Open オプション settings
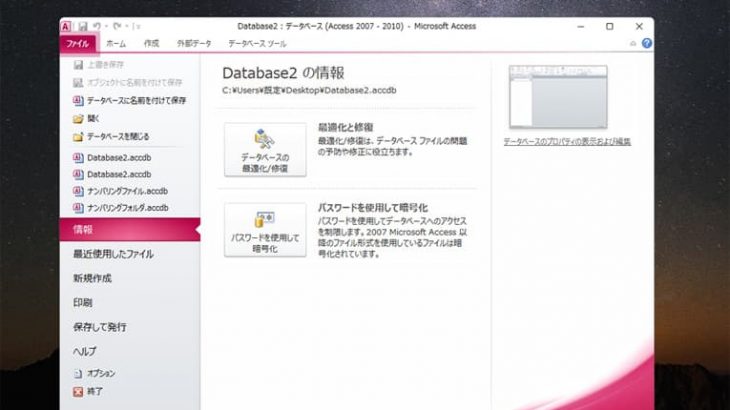The width and height of the screenshot is (730, 410). point(101,373)
